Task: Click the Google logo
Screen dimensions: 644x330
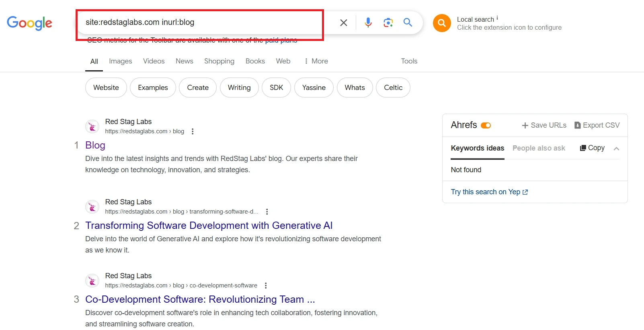Action: [x=29, y=23]
